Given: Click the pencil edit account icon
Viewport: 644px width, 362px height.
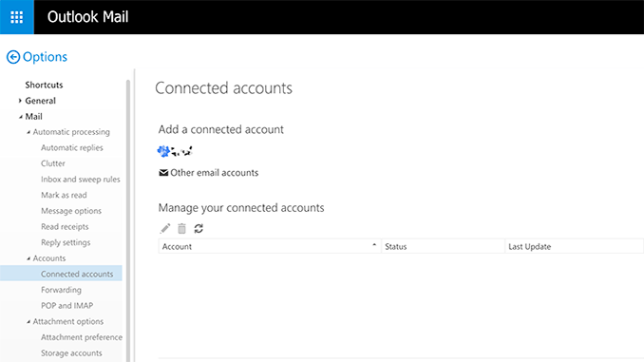Looking at the screenshot, I should (165, 228).
